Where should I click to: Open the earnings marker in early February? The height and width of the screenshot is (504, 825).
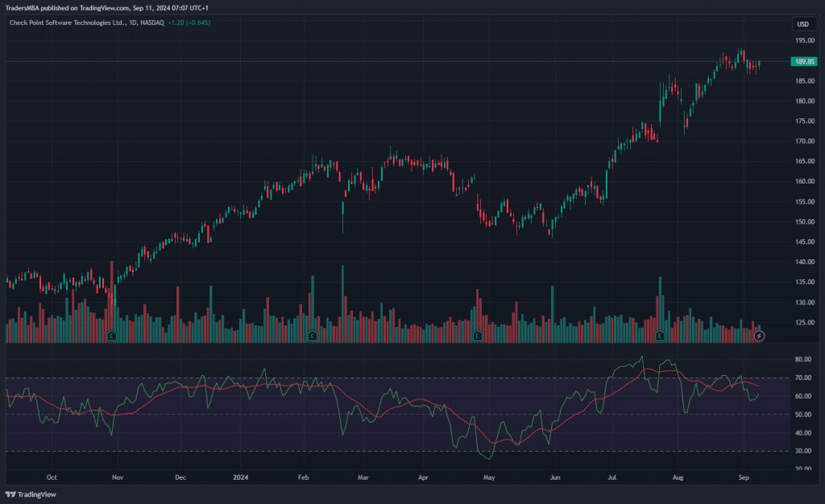[x=313, y=335]
